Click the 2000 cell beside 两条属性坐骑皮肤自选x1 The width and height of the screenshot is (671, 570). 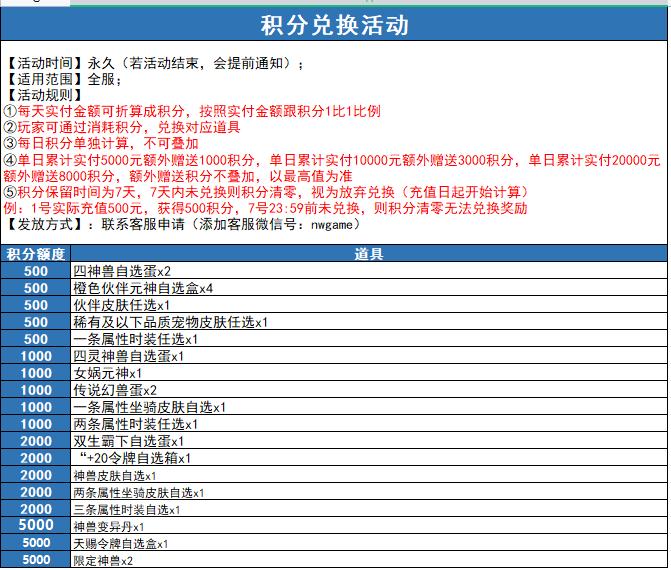[36, 492]
